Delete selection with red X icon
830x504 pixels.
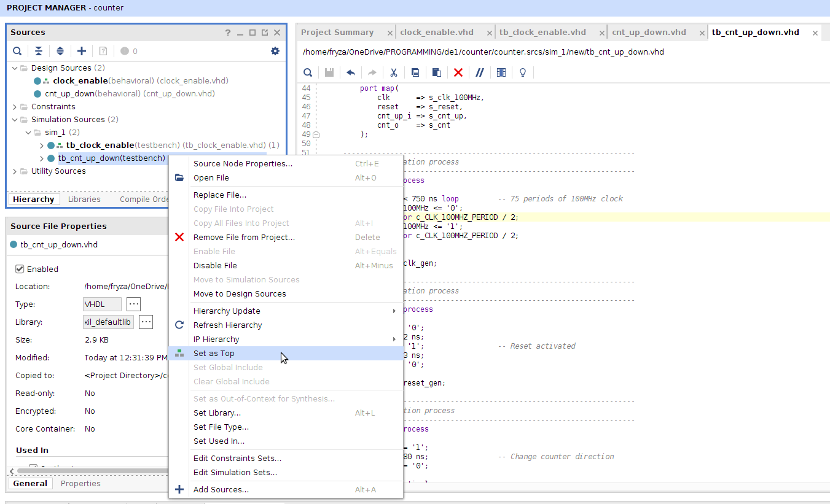click(x=458, y=72)
